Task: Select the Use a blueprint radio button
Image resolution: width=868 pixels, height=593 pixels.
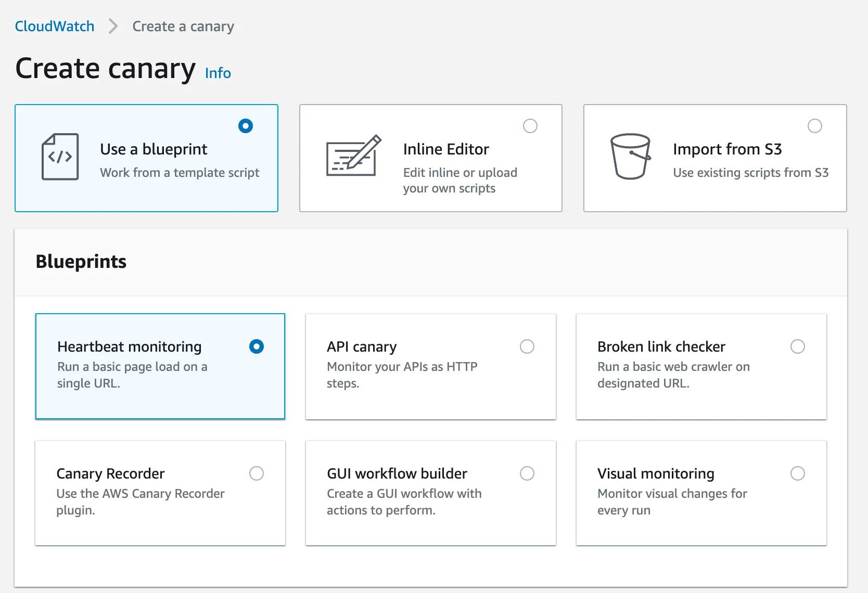Action: coord(245,126)
